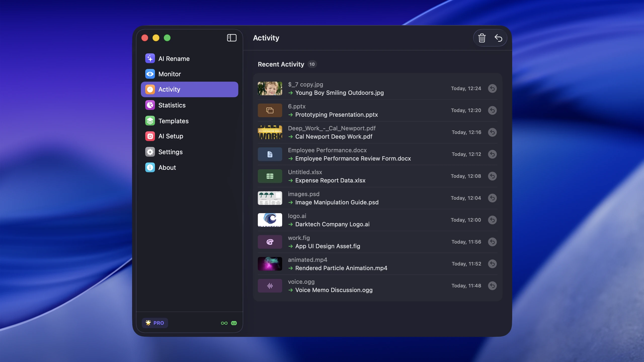Click the palette icon for work.fig
Viewport: 644px width, 362px height.
pyautogui.click(x=270, y=242)
